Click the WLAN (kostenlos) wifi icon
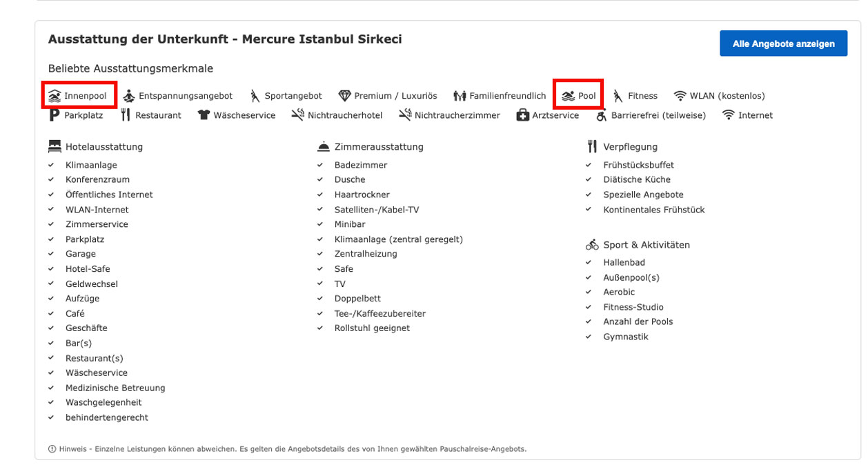The height and width of the screenshot is (467, 868). coord(680,96)
